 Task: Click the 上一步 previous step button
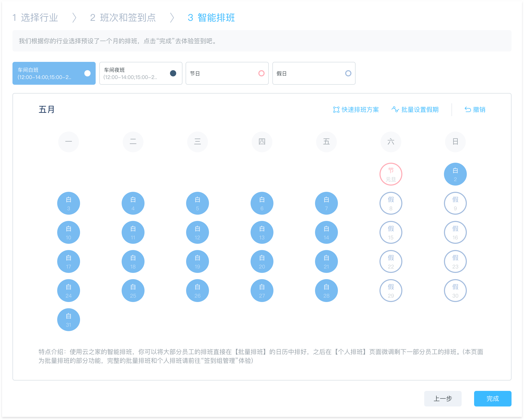(x=443, y=398)
